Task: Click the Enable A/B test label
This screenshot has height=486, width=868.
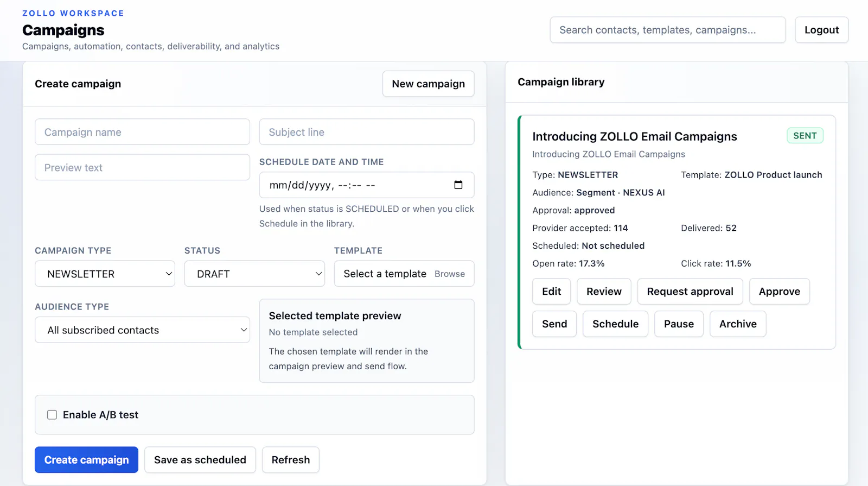Action: click(100, 415)
